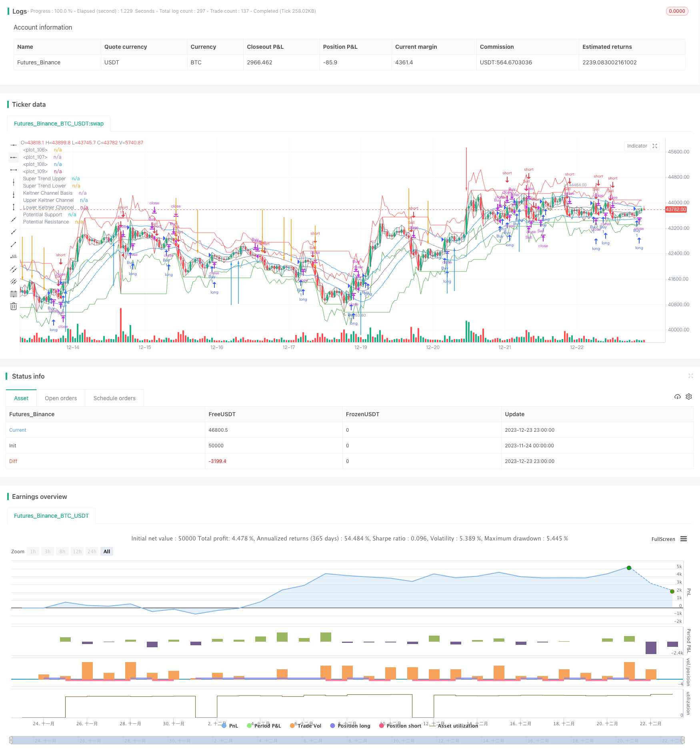Select the price line tool with 123 label
The image size is (700, 756).
point(14,257)
